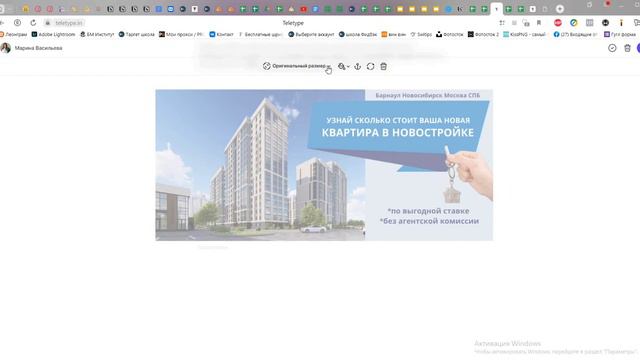This screenshot has width=640, height=360.
Task: Delete image using toolbar trash icon
Action: [383, 66]
